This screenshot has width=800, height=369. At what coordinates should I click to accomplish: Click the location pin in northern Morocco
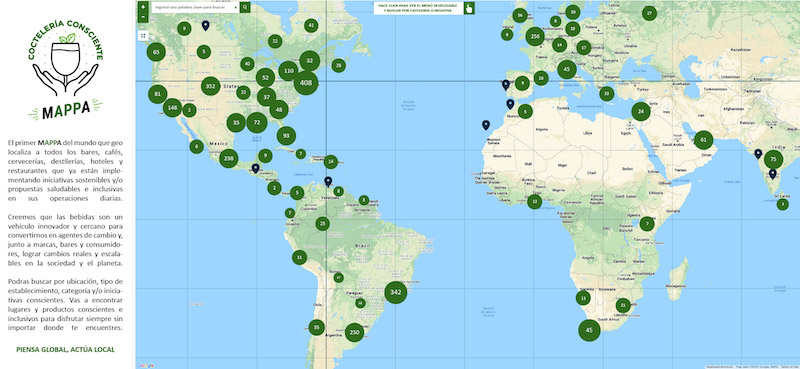click(510, 104)
